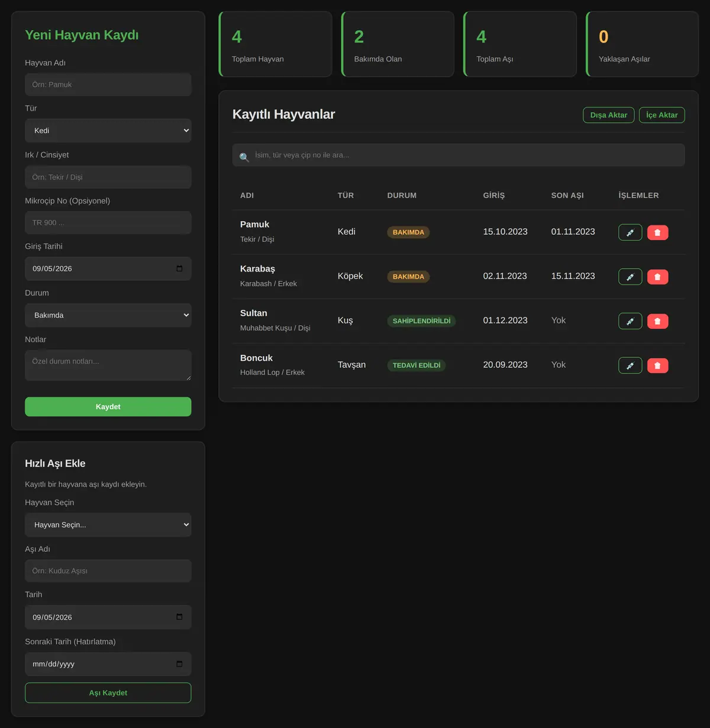Open calendar picker for Sonraki Tarih
710x728 pixels.
[x=179, y=664]
